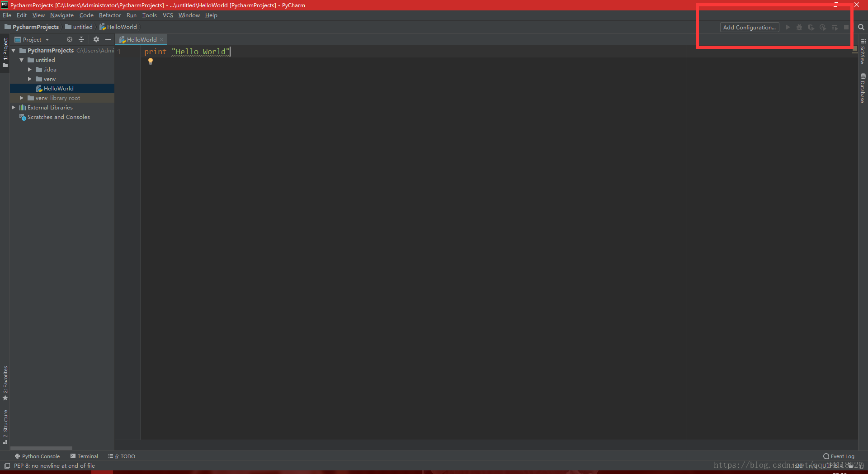Open the Favorites tool window

pyautogui.click(x=5, y=384)
